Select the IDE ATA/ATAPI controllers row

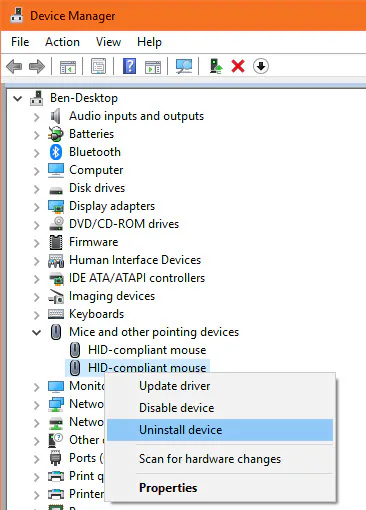137,278
